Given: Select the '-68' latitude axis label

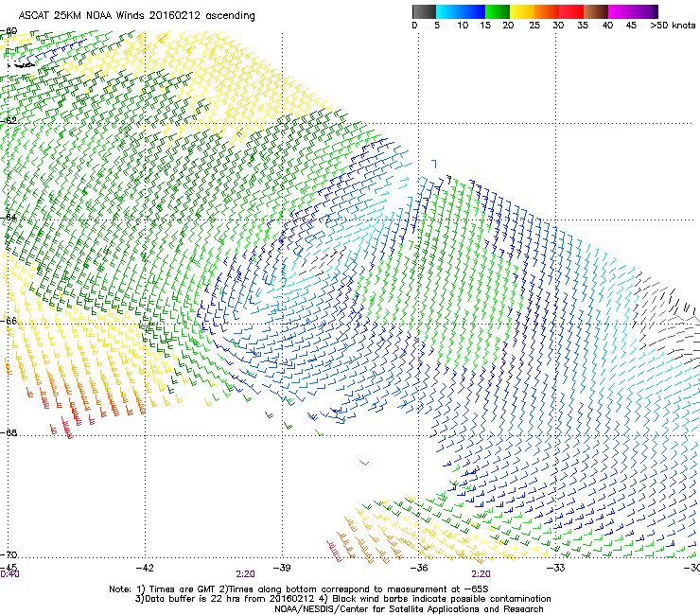Looking at the screenshot, I should tap(9, 432).
